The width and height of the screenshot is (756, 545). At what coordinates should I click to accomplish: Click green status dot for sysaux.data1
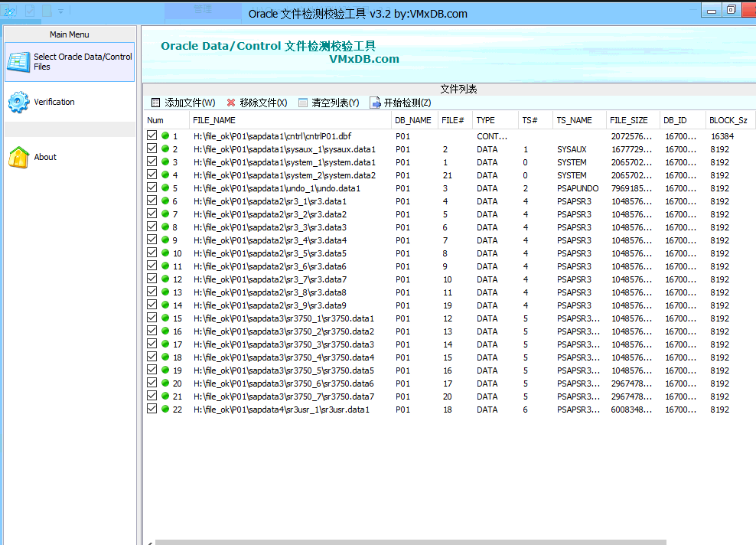165,148
